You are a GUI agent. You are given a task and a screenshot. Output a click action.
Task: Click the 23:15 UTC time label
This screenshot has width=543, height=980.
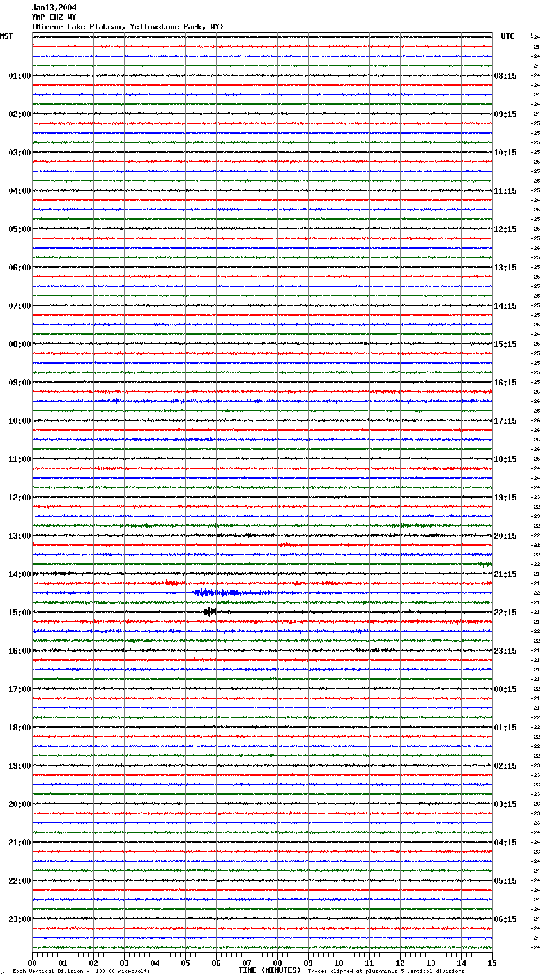(x=505, y=651)
